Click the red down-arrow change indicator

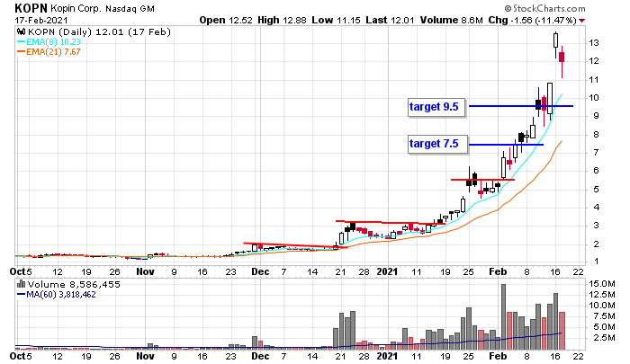(582, 21)
